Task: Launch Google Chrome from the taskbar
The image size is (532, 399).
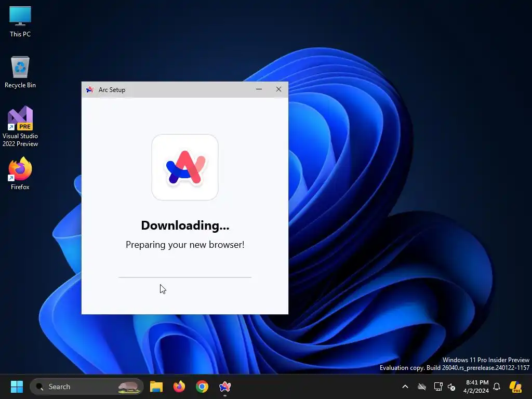Action: pos(202,387)
